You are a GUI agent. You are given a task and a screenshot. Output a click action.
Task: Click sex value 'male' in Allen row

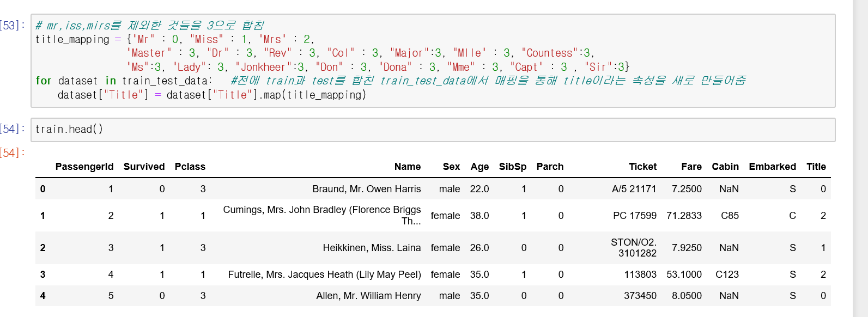[450, 296]
